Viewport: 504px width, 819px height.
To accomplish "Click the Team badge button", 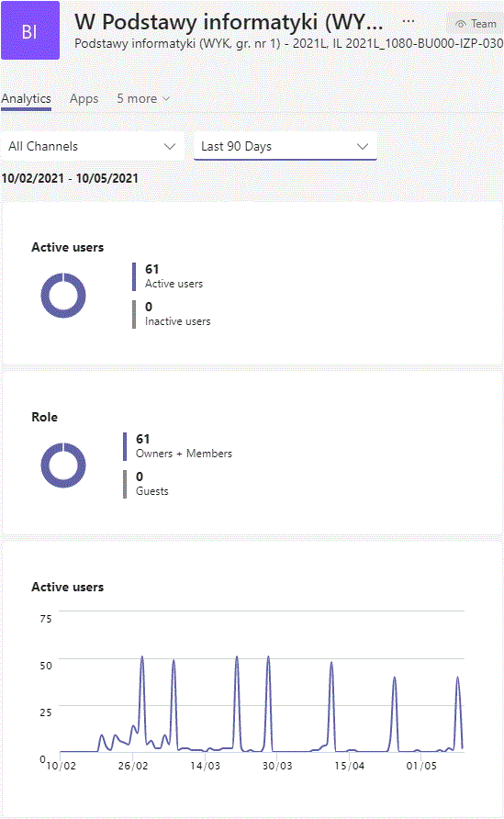I will click(476, 24).
